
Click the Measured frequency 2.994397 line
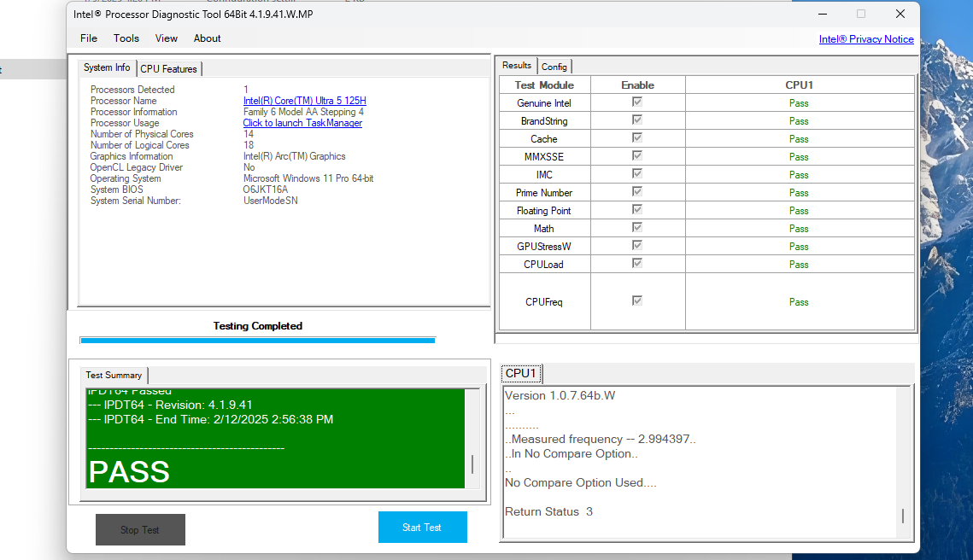(601, 439)
